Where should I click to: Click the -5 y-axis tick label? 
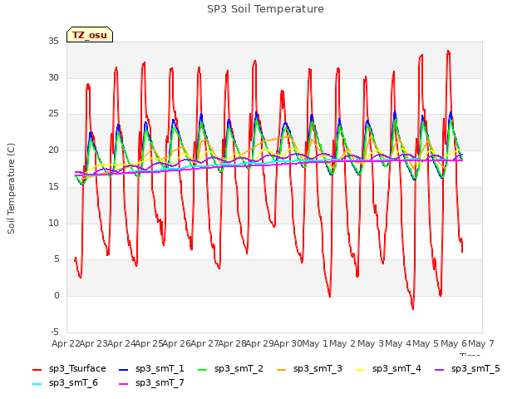click(x=55, y=332)
